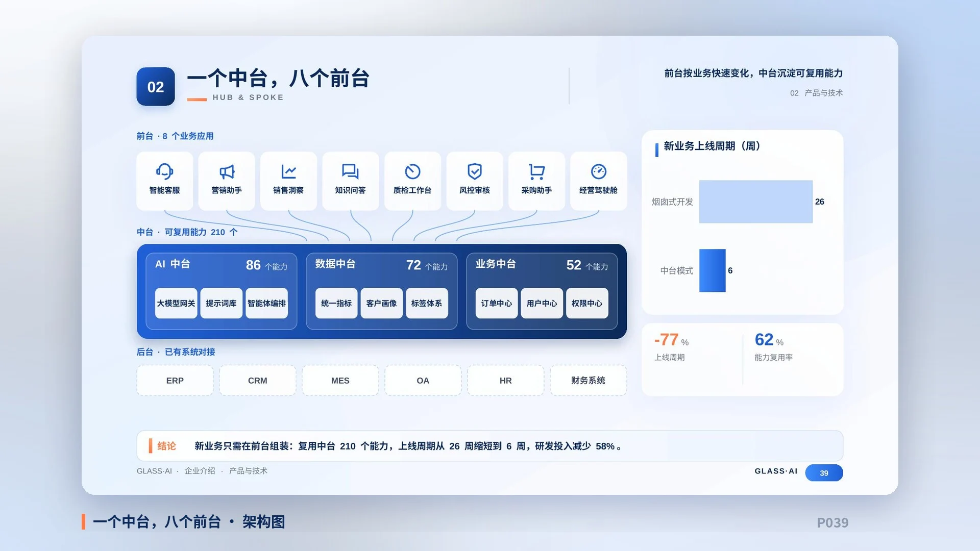Click the 统一指标 chip

tap(336, 303)
